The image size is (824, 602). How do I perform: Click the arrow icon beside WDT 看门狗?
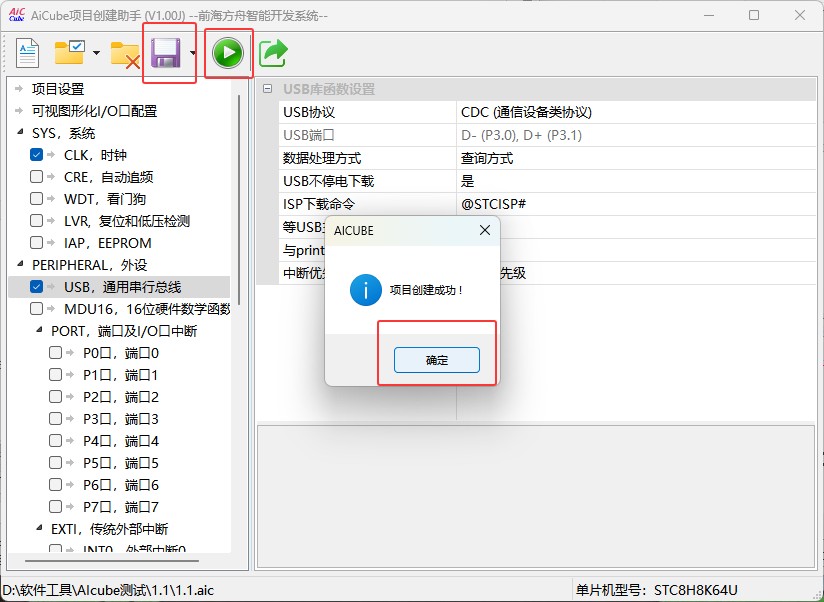click(51, 199)
